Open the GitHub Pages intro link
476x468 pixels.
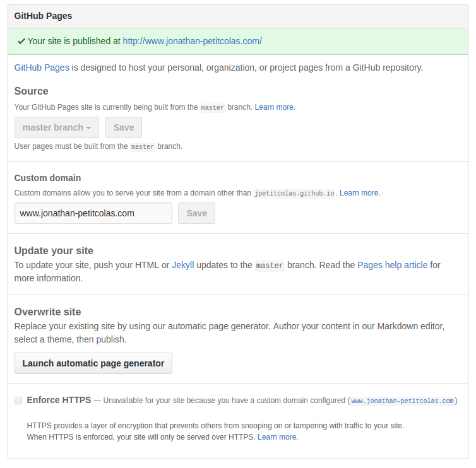pyautogui.click(x=42, y=67)
